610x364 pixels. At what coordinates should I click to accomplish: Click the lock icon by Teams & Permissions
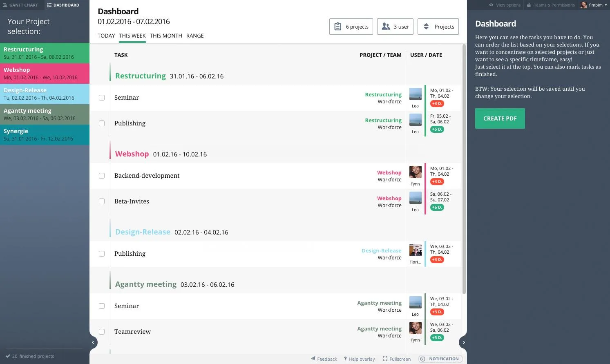pos(529,5)
